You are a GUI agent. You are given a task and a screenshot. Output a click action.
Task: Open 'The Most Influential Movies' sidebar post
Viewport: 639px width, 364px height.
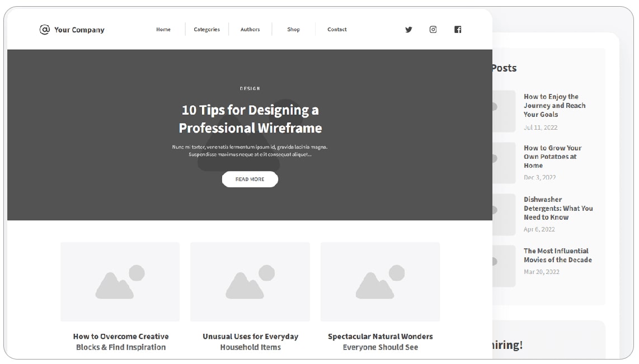557,255
